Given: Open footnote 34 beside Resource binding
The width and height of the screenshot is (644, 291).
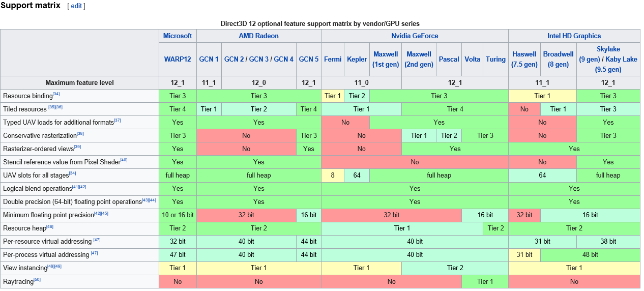Looking at the screenshot, I should pos(56,94).
